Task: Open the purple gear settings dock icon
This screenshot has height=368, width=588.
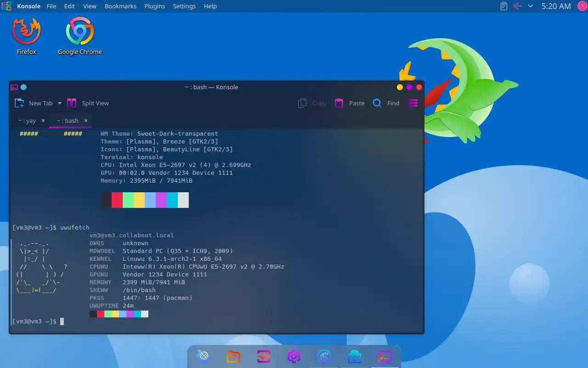Action: tap(294, 356)
